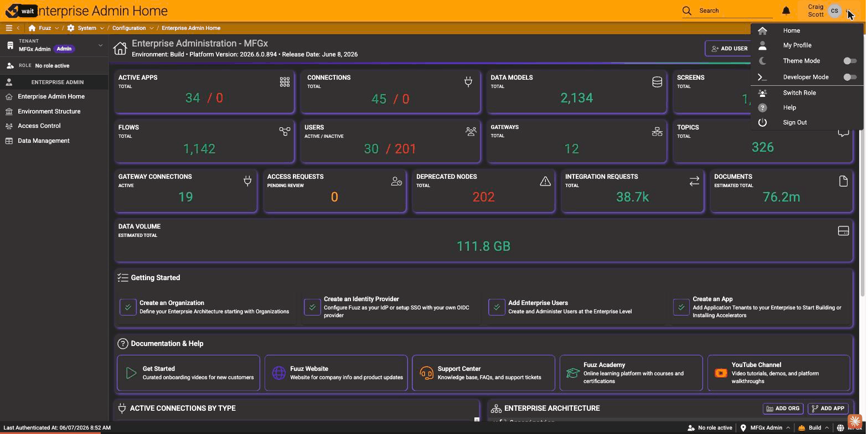Click the ADD APP button
This screenshot has width=868, height=434.
pyautogui.click(x=828, y=409)
